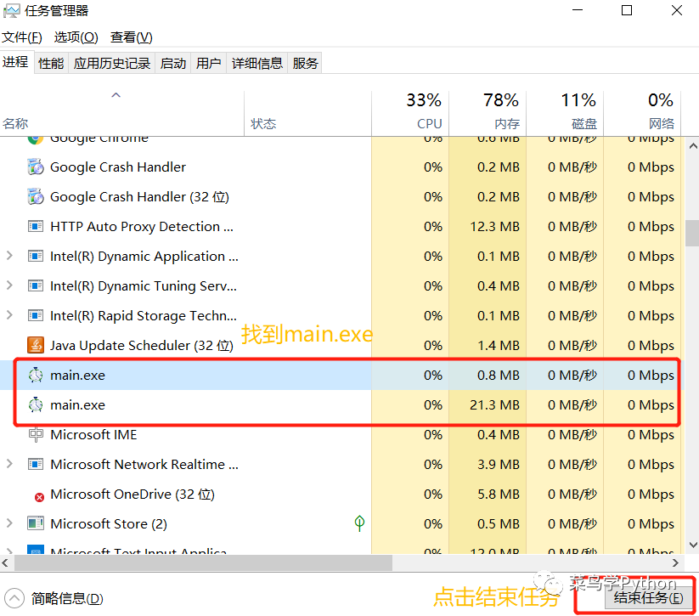Click the 简略信息(D) link
699x616 pixels.
67,599
